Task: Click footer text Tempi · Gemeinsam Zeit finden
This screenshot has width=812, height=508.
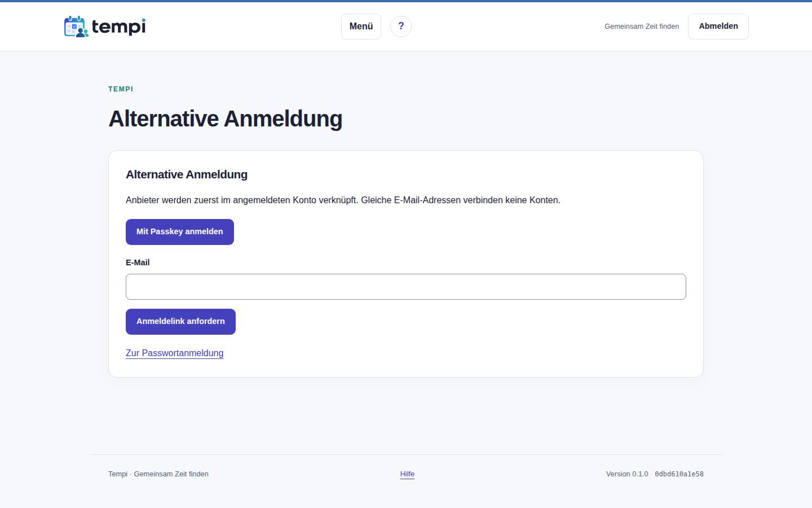Action: tap(158, 474)
